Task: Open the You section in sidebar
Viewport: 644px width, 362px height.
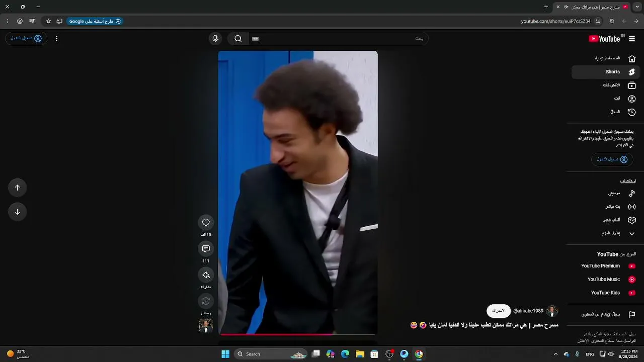Action: pos(605,99)
